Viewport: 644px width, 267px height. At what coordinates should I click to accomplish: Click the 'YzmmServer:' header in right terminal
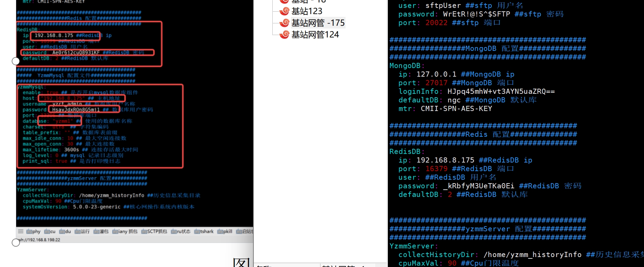pyautogui.click(x=414, y=246)
